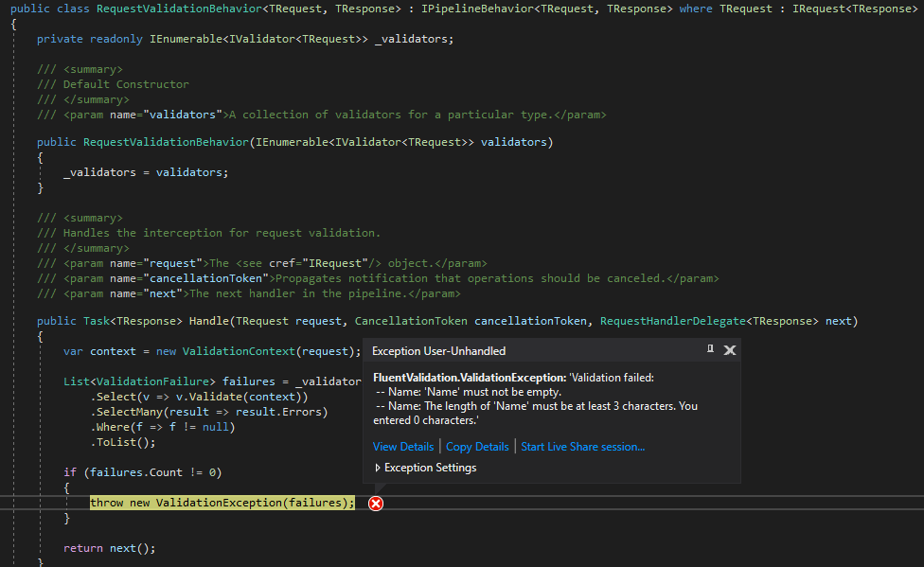Click the FluentValidation.ValidationException message heading
This screenshot has width=924, height=567.
click(x=470, y=378)
